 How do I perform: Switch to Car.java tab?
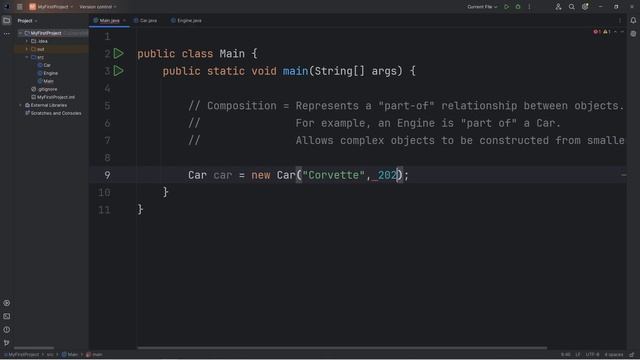(146, 20)
